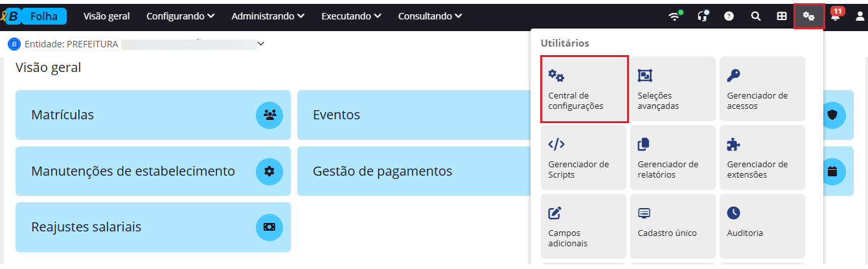868x269 pixels.
Task: Expand the Administrando menu
Action: point(268,16)
